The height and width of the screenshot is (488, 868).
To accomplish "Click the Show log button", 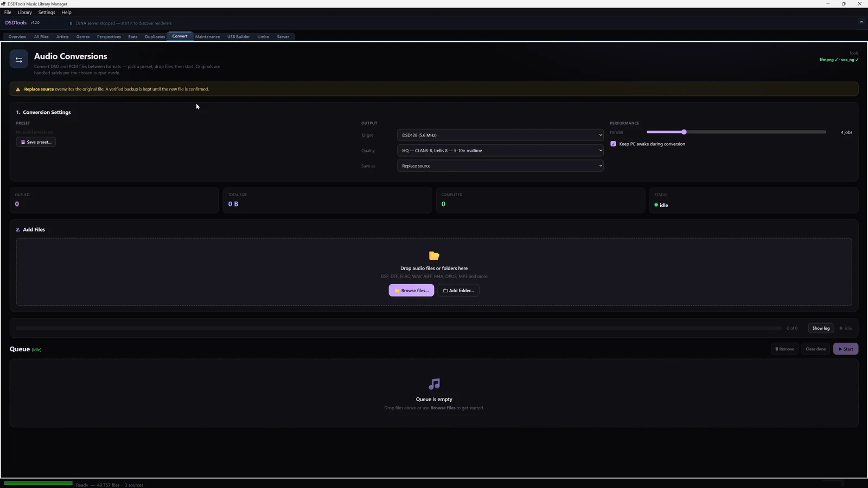I will coord(821,328).
